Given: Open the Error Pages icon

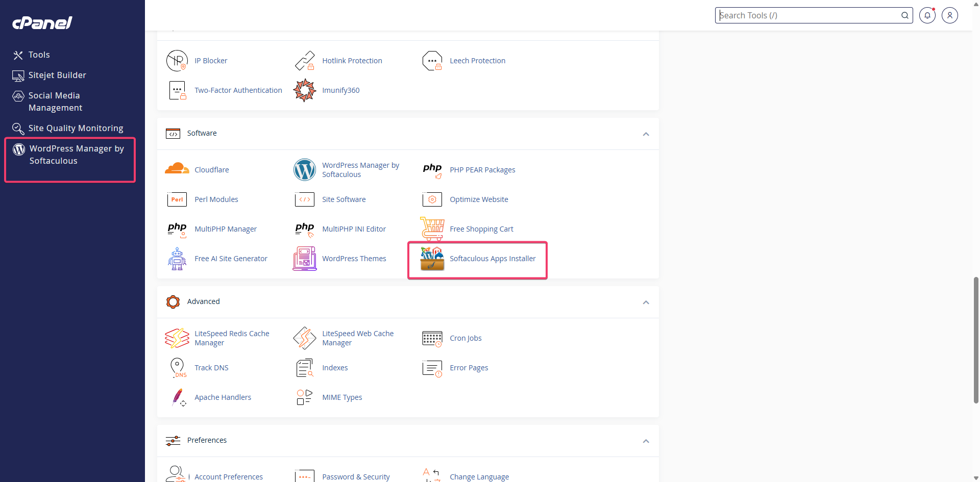Looking at the screenshot, I should coord(432,368).
